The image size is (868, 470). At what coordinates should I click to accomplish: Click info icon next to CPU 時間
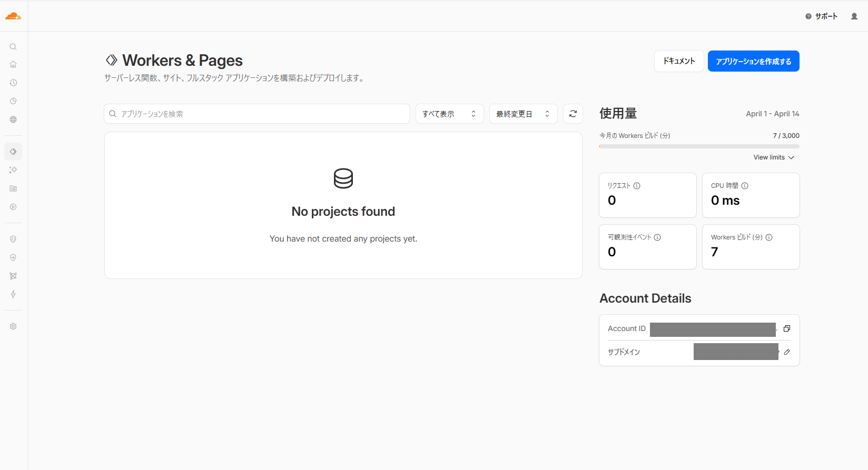tap(745, 186)
